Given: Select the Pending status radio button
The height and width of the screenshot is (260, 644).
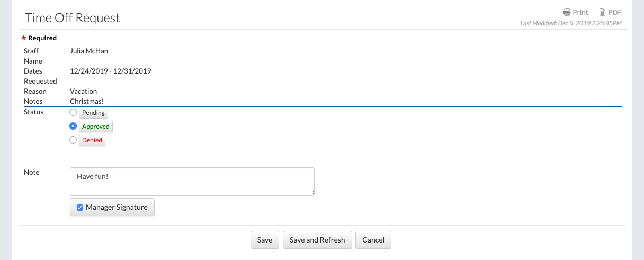Looking at the screenshot, I should click(x=73, y=112).
